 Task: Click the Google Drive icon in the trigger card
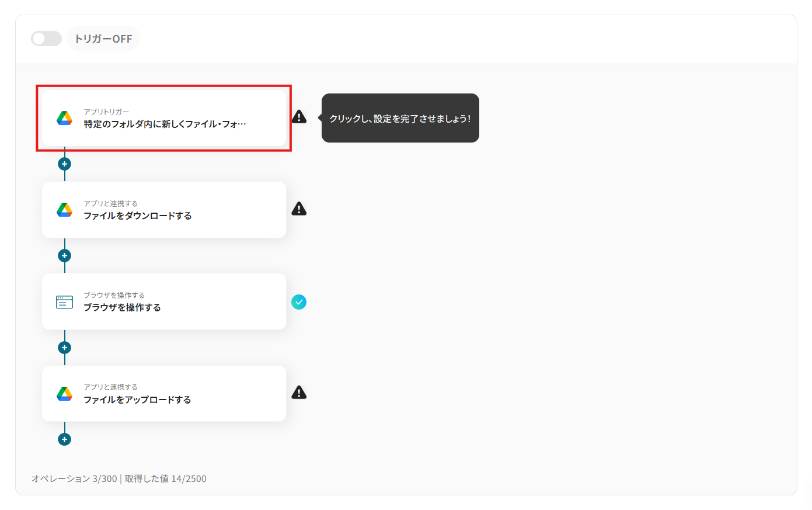(x=64, y=118)
